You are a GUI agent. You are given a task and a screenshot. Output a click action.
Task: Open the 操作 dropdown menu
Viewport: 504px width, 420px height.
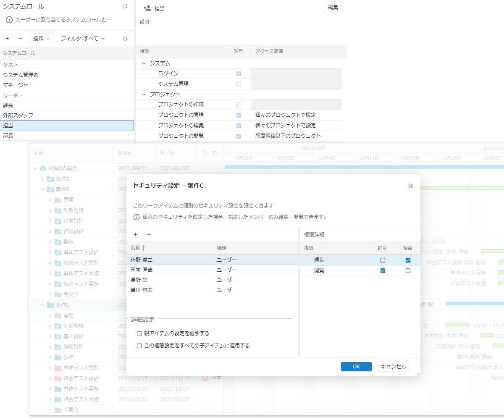point(41,39)
